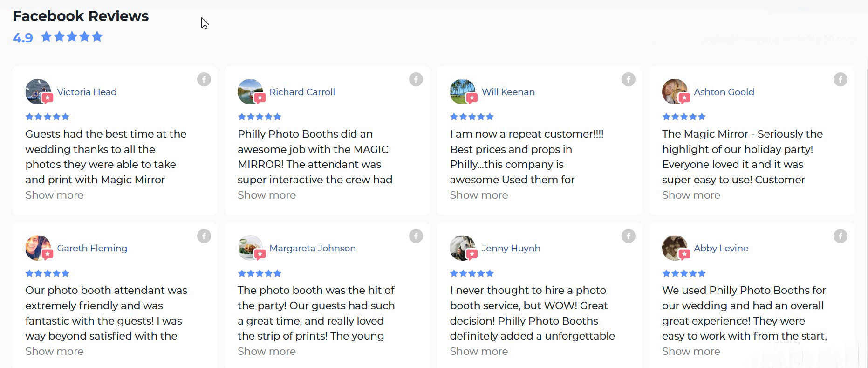Click the five stars on Abby Levine's review
Viewport: 868px width, 368px height.
[683, 273]
